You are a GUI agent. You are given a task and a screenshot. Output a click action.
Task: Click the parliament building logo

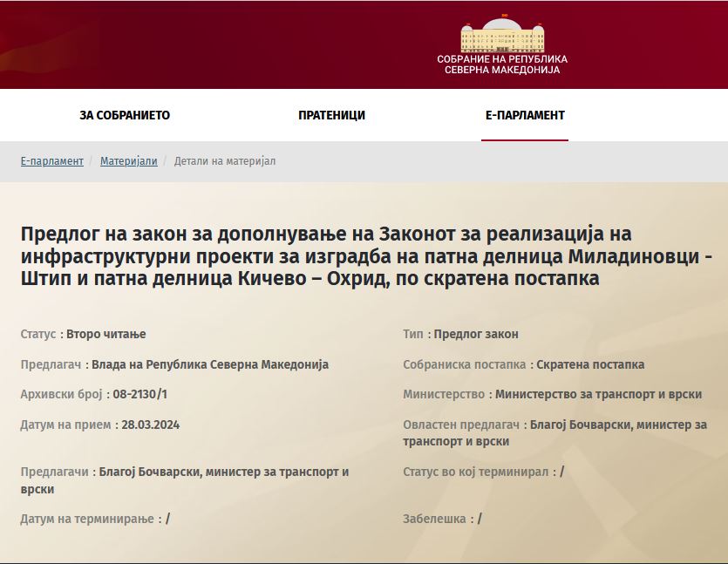(x=502, y=35)
